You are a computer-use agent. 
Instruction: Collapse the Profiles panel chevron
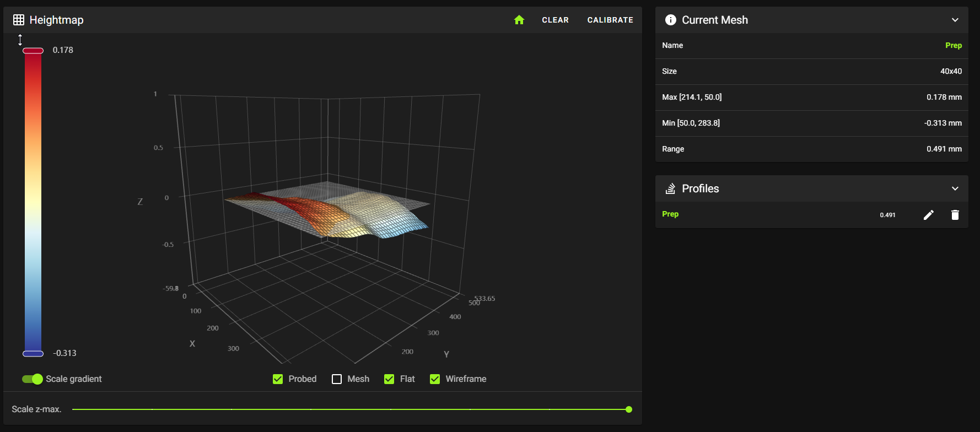pos(955,188)
